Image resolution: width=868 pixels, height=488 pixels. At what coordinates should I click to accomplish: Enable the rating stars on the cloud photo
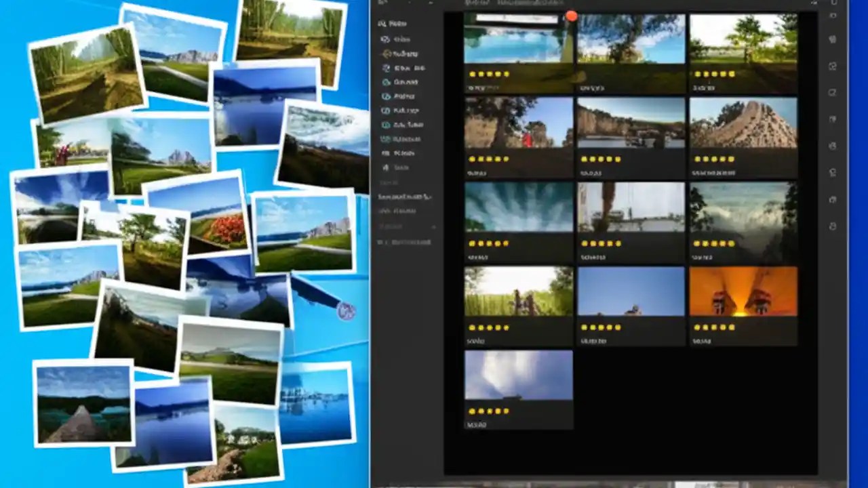[488, 410]
